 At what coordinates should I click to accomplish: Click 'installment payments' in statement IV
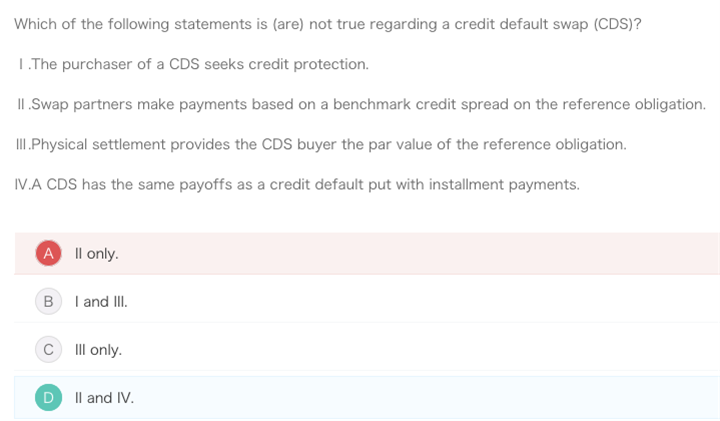[504, 185]
